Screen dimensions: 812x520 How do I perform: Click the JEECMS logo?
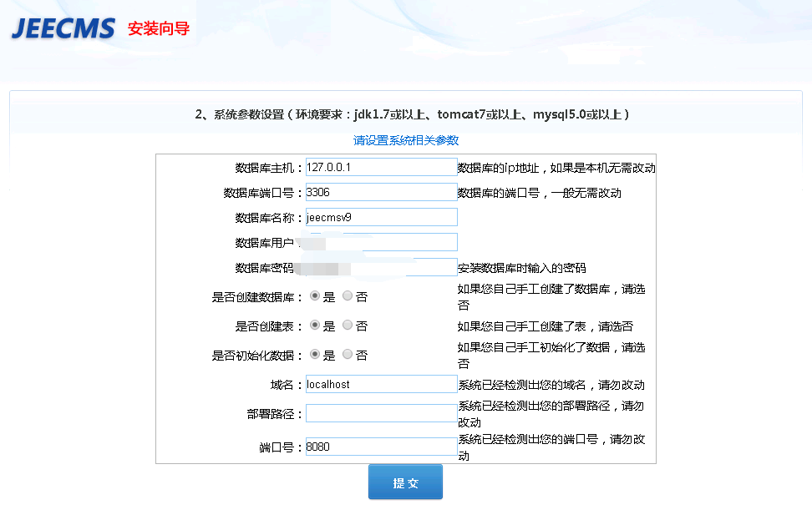tap(63, 28)
